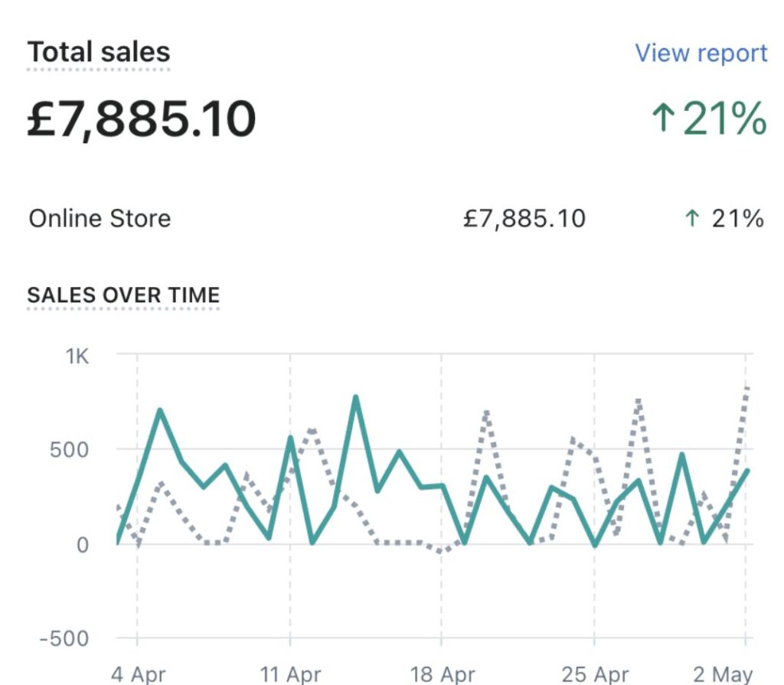Open the View report link

pyautogui.click(x=701, y=54)
